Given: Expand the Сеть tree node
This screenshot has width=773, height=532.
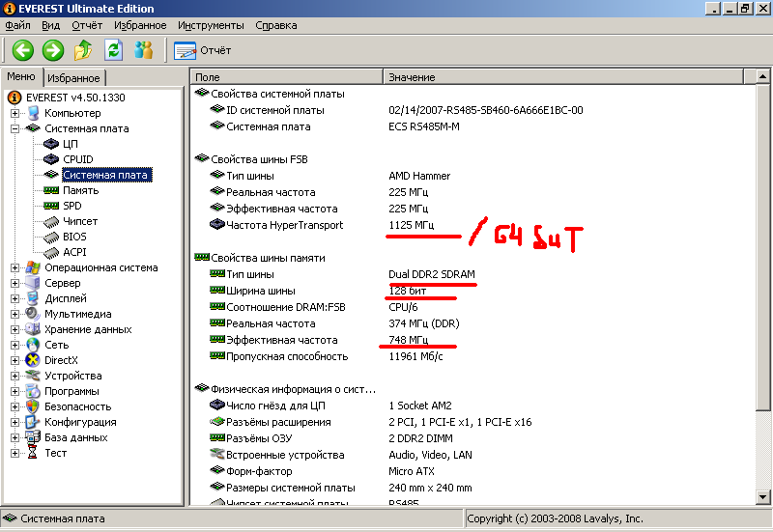Looking at the screenshot, I should (14, 345).
